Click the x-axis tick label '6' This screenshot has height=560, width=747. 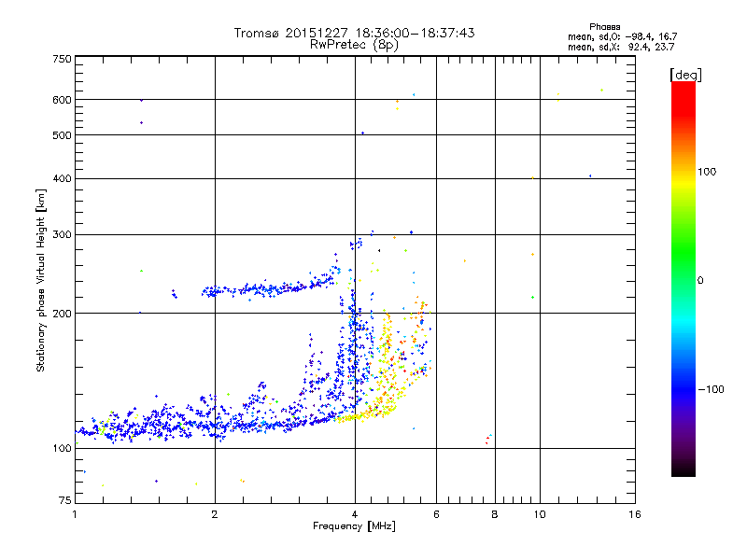pyautogui.click(x=436, y=514)
